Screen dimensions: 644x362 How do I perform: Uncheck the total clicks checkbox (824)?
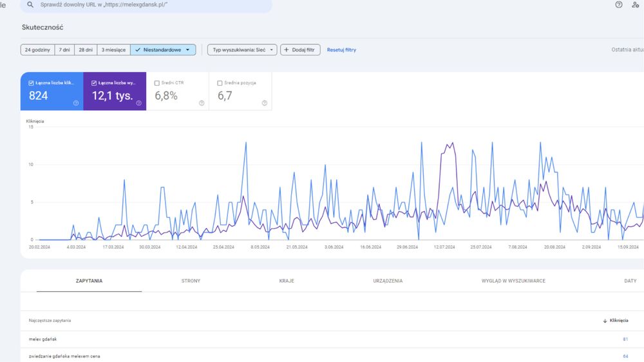click(x=31, y=83)
